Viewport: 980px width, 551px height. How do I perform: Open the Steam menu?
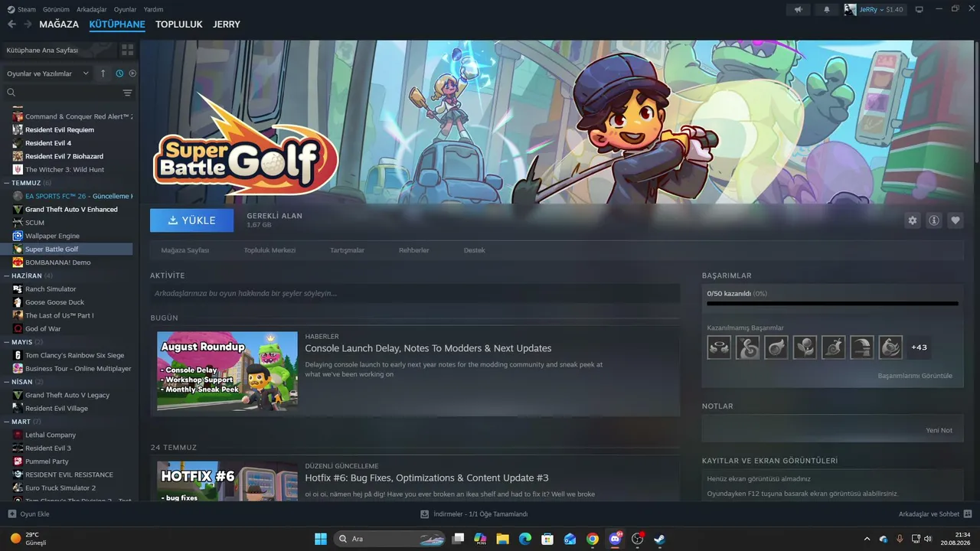click(21, 9)
